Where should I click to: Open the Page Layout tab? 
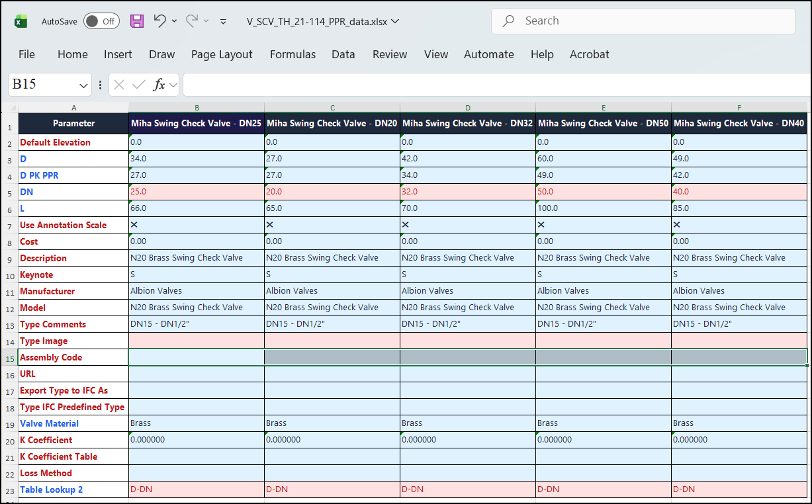coord(222,54)
